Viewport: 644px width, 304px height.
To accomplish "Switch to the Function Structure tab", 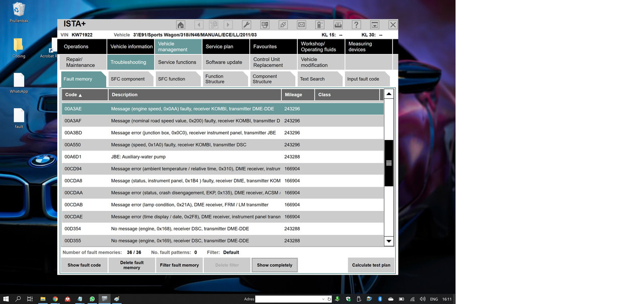I will coord(225,79).
